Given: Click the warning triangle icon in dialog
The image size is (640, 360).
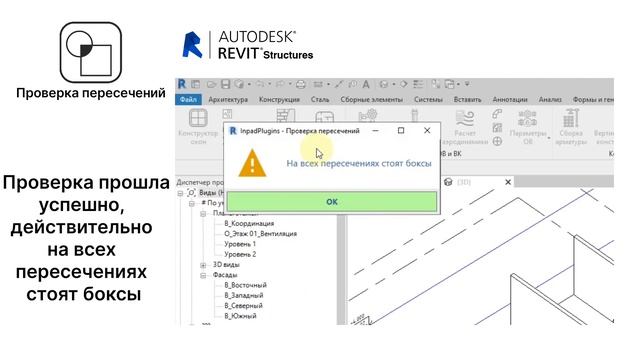Looking at the screenshot, I should coord(252,163).
